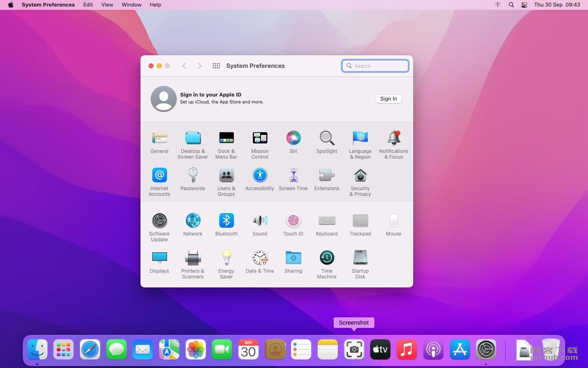This screenshot has height=368, width=588.
Task: Open Startup Disk preferences
Action: coord(360,265)
